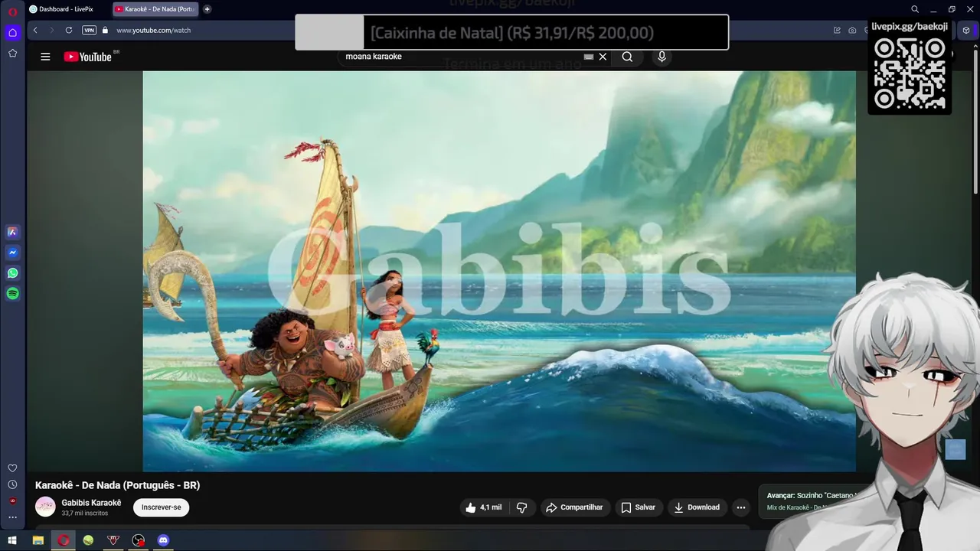Open the green ball app in taskbar
Viewport: 980px width, 551px height.
88,540
